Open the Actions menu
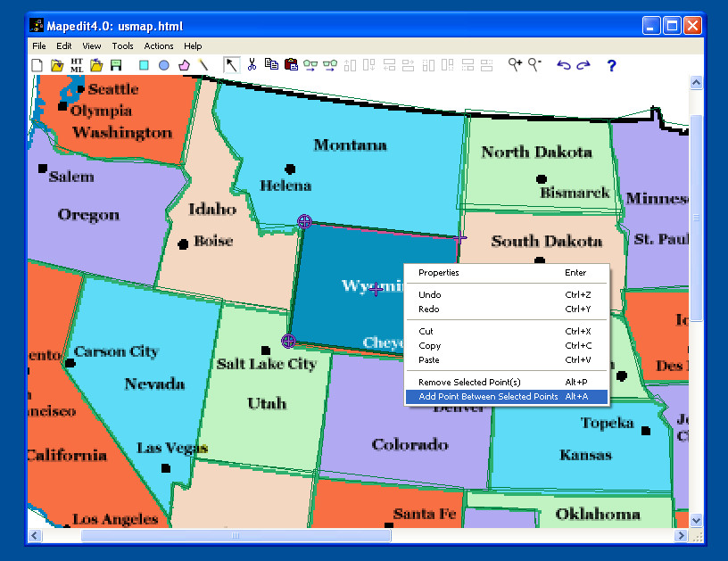 (x=159, y=46)
